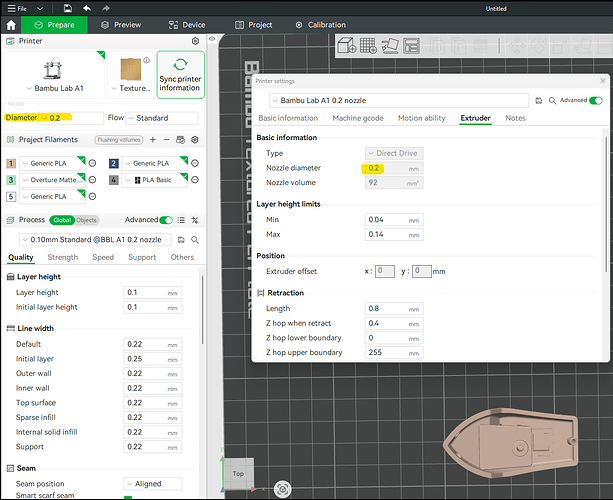
Task: Close the Printer settings dialog
Action: 602,81
